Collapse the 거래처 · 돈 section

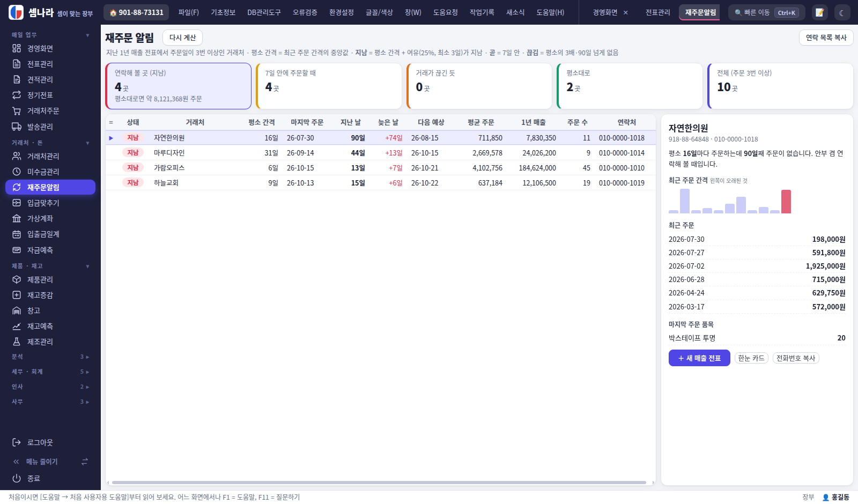point(50,143)
